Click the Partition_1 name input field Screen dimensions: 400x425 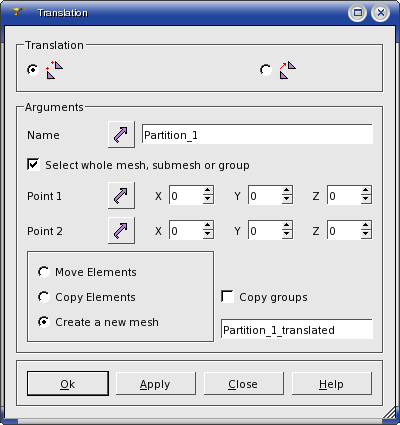pos(257,134)
